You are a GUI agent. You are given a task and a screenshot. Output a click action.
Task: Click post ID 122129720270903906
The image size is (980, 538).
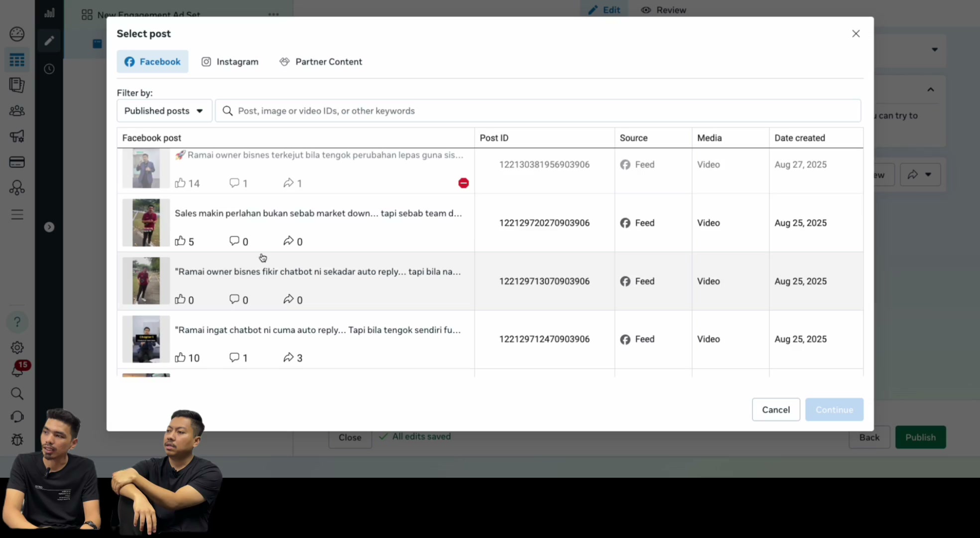click(544, 223)
